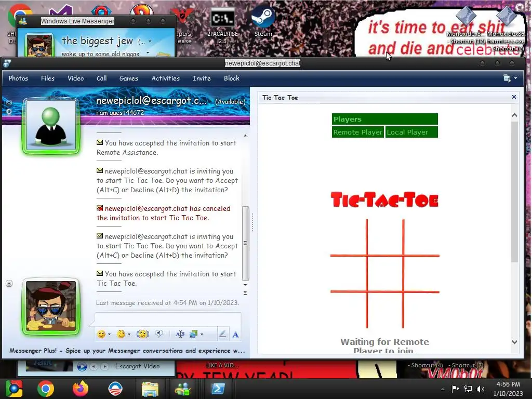Click the network tray icon

(468, 389)
